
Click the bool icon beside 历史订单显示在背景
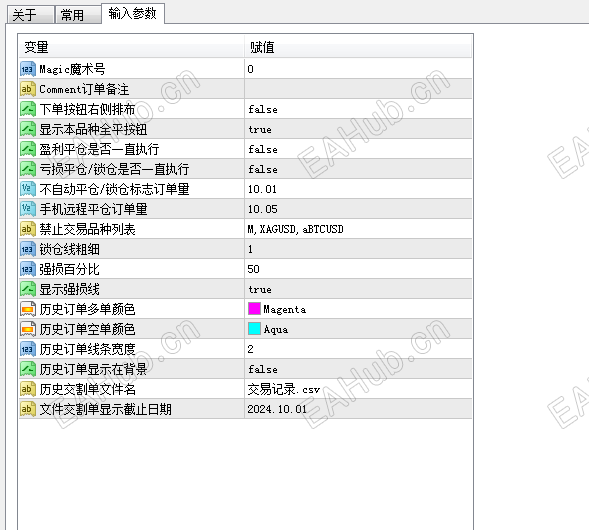28,369
